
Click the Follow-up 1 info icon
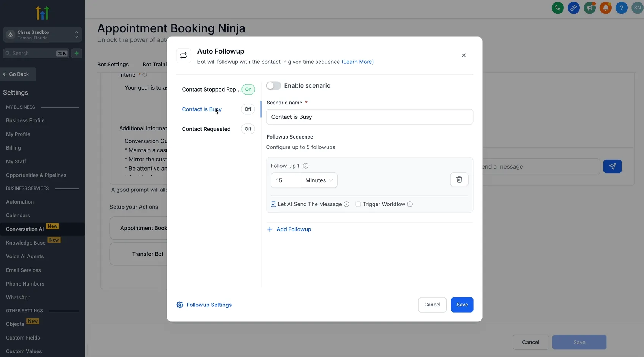(x=306, y=166)
